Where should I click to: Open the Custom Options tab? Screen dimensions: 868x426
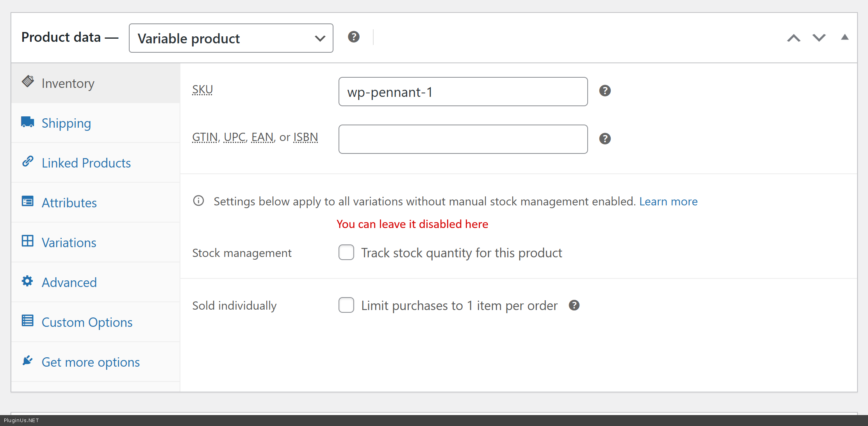tap(87, 323)
